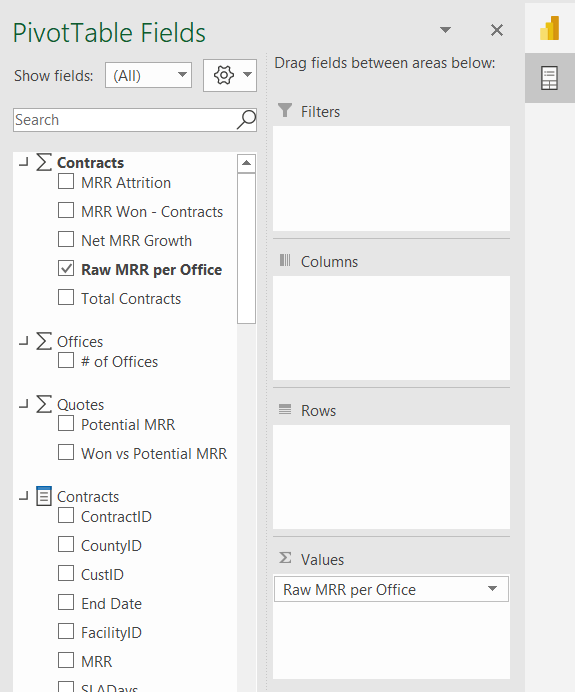This screenshot has width=577, height=692.
Task: Click the Contracts table icon
Action: coord(44,496)
